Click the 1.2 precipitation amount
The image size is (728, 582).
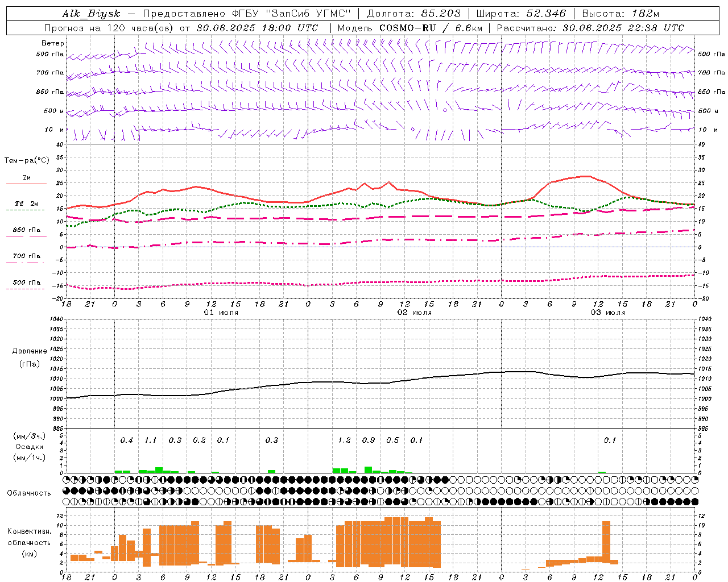pyautogui.click(x=344, y=440)
